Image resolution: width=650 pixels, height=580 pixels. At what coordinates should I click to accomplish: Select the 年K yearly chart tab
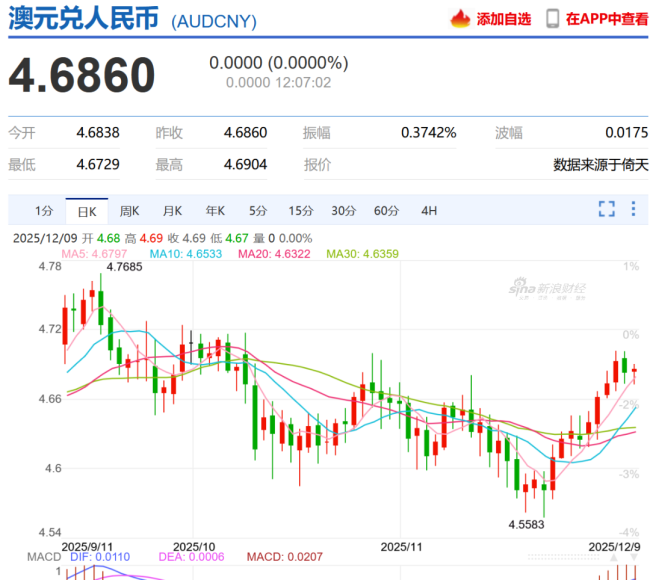(x=215, y=210)
